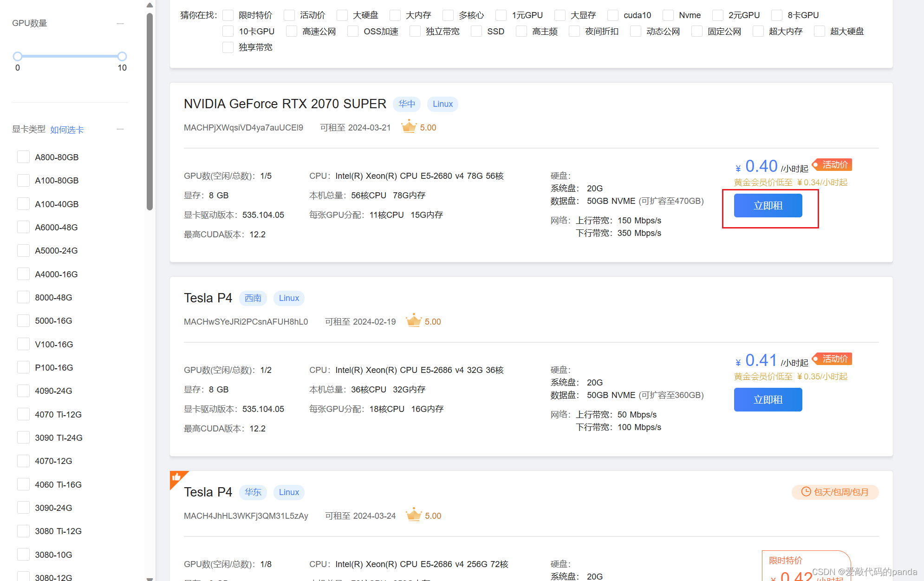Open the 如何选卡 help link
Viewport: 924px width, 581px height.
(x=67, y=130)
